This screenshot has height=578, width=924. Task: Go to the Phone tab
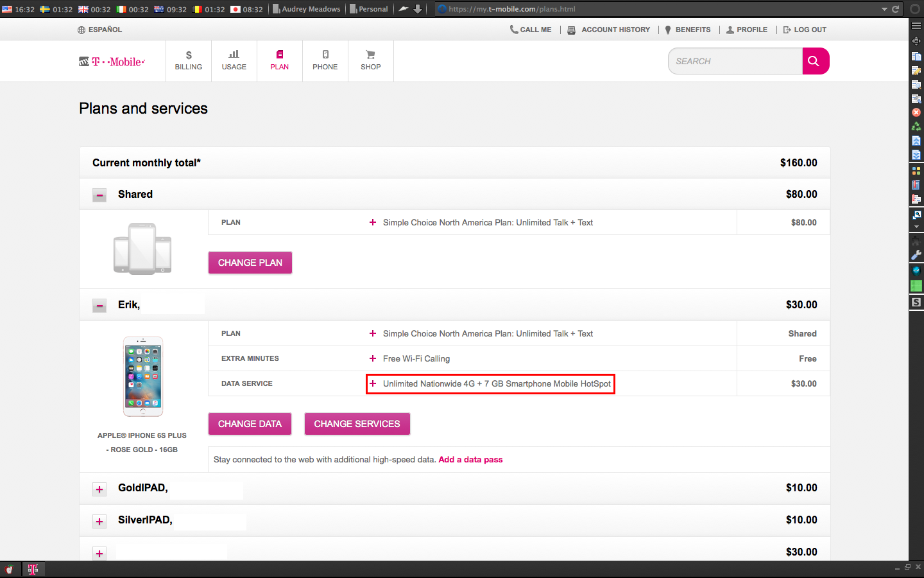point(325,61)
